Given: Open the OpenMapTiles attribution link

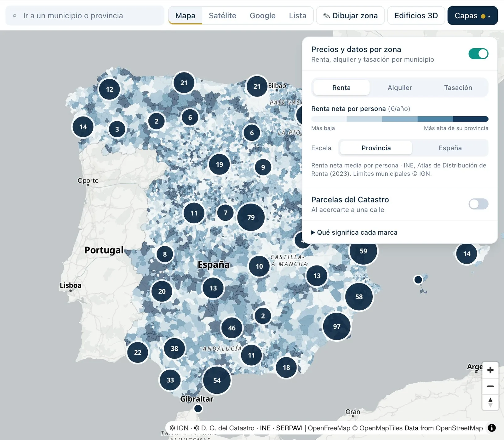Looking at the screenshot, I should [377, 428].
